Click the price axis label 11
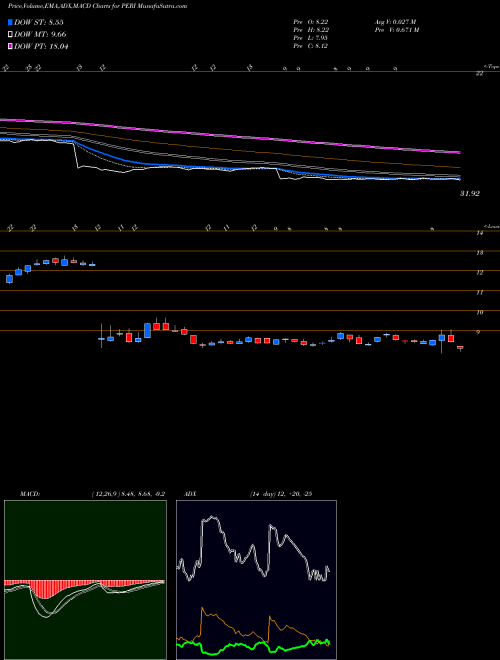This screenshot has height=660, width=500. pos(479,293)
